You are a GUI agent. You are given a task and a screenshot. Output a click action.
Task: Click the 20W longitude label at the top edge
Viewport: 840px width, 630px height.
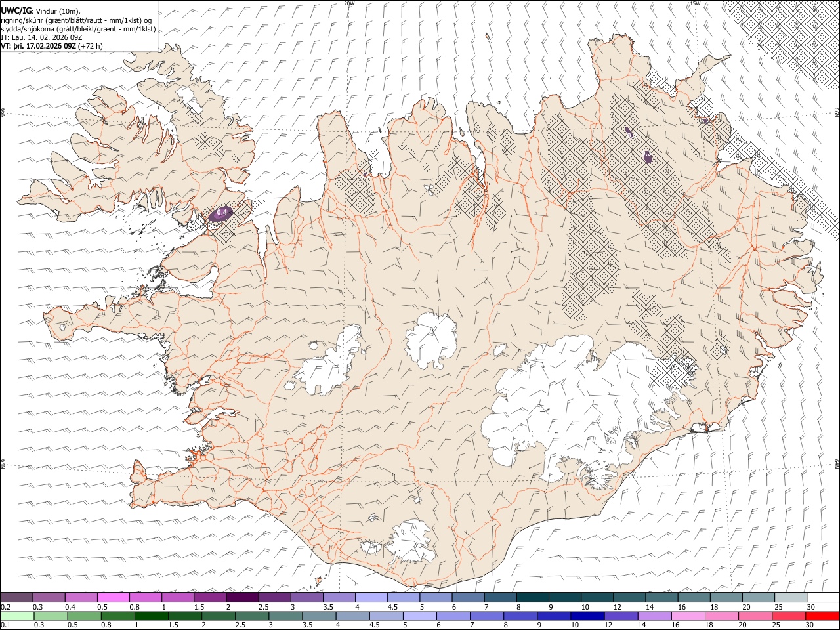[x=349, y=3]
